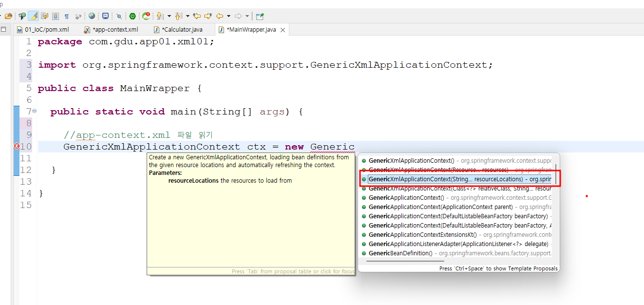
Task: Open the web browser globe icon
Action: [92, 16]
